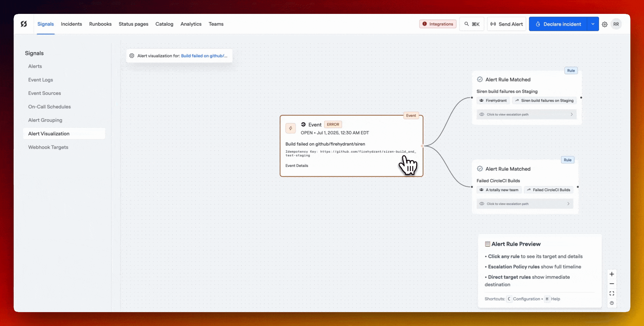Viewport: 644px width, 326px height.
Task: Zoom in with the plus canvas control
Action: pos(612,274)
